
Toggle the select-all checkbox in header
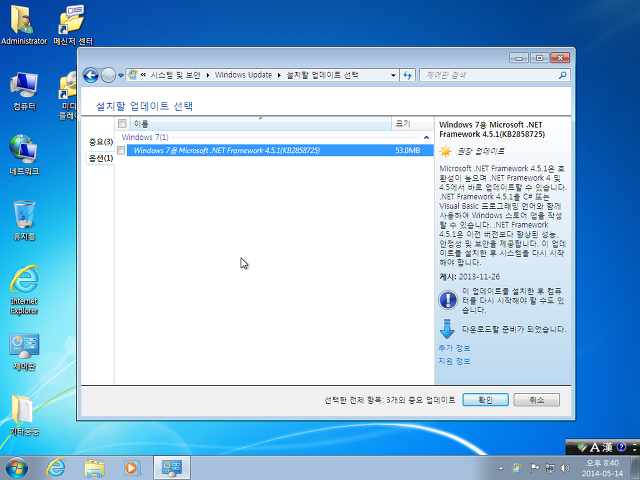coord(122,123)
